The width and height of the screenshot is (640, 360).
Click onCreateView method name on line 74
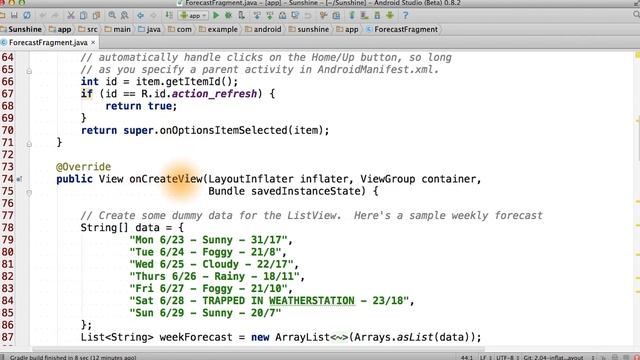[166, 179]
